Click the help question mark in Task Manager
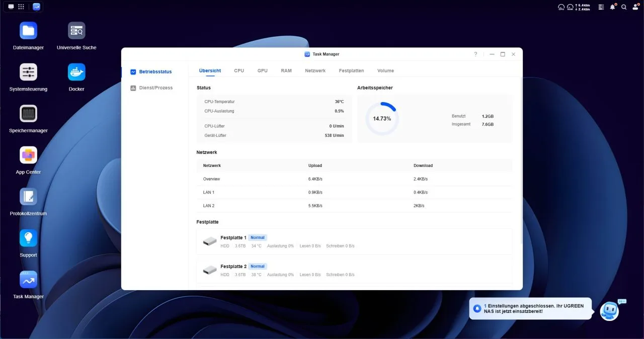Screen dimensions: 644x339 (475, 54)
